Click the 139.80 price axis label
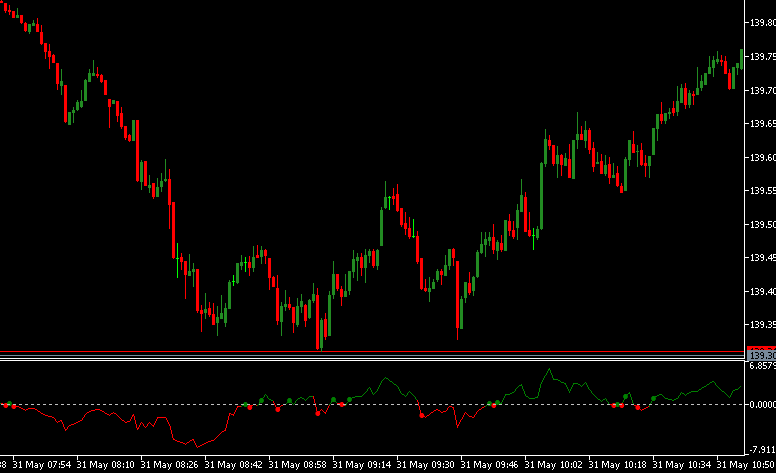 click(763, 23)
